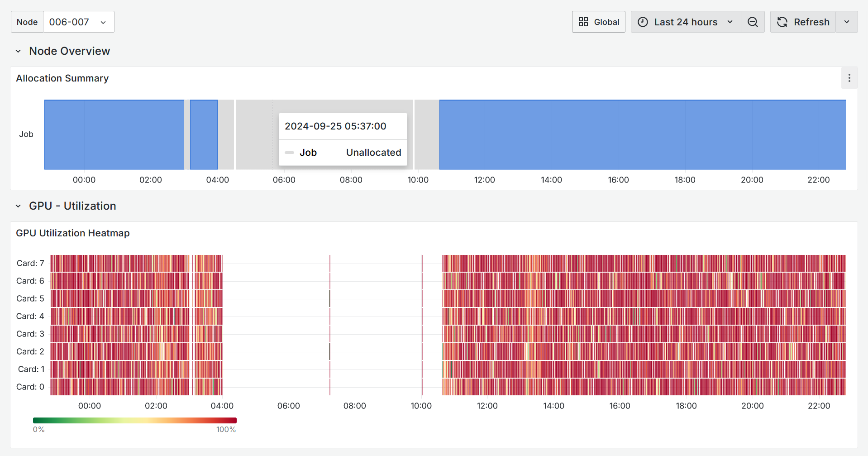
Task: Click the circular refresh arrows icon
Action: pos(782,22)
